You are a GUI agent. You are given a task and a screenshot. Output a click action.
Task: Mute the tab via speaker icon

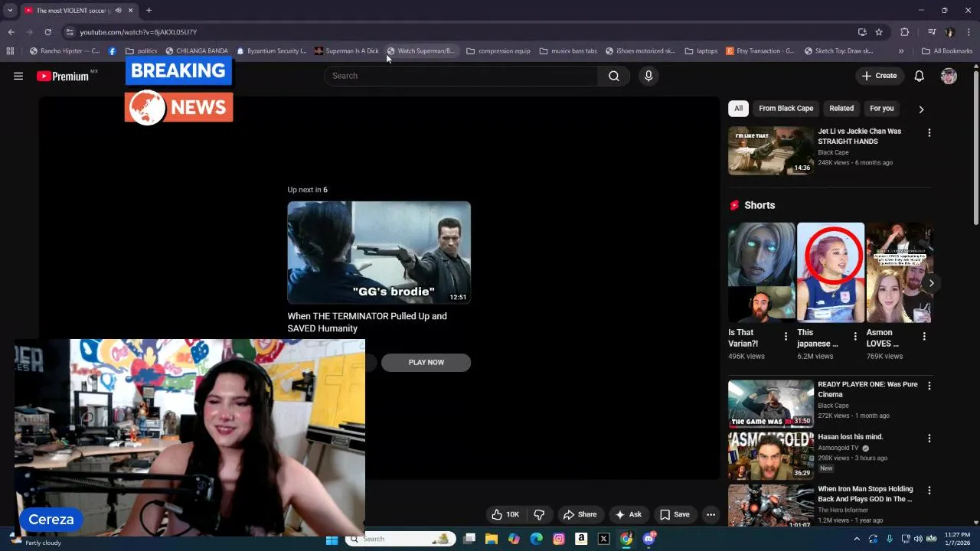[118, 11]
